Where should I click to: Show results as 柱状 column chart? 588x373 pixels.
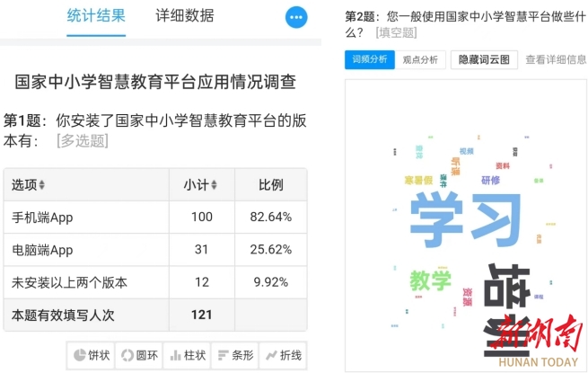pyautogui.click(x=187, y=355)
